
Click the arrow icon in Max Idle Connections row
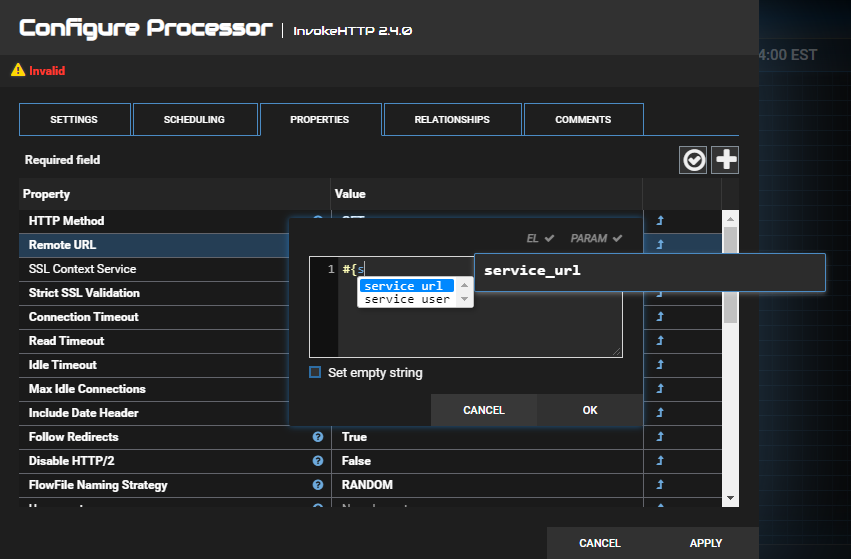coord(660,389)
